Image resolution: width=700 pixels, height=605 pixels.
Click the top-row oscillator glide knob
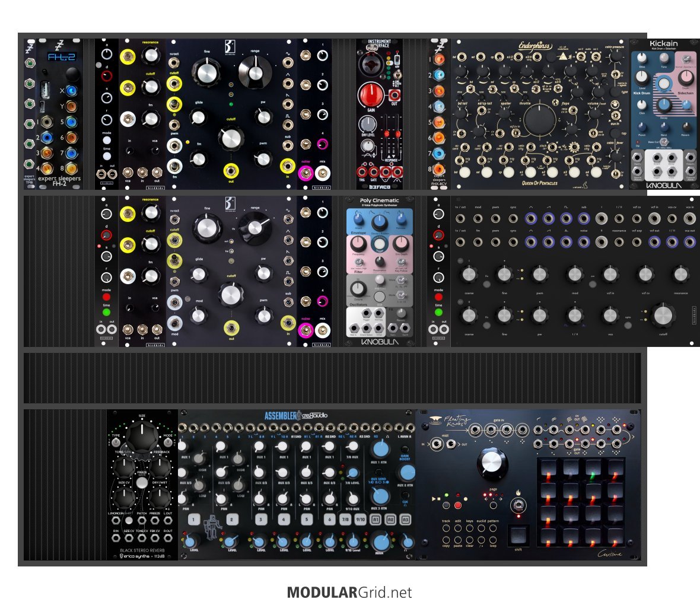coord(198,117)
